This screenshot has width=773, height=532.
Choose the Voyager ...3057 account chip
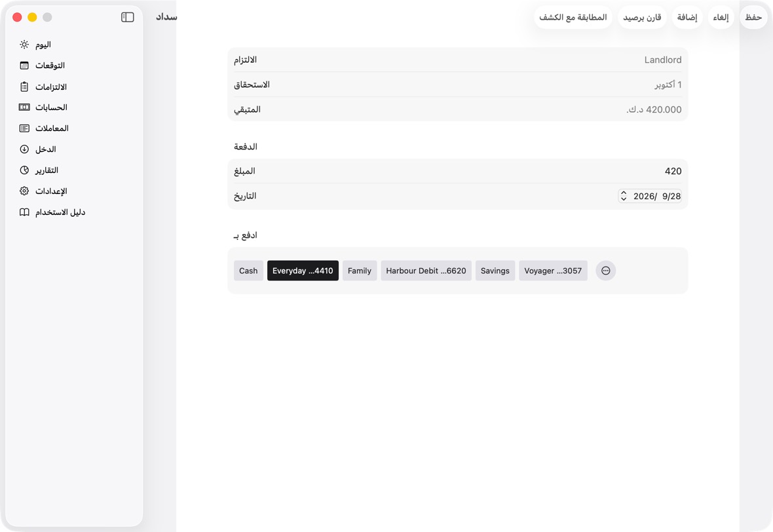pyautogui.click(x=553, y=271)
